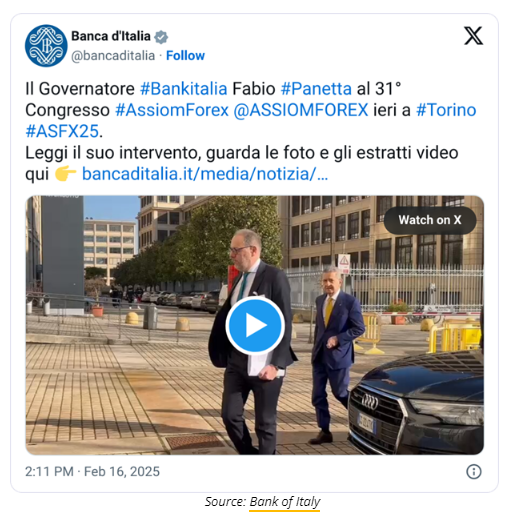Open the 2:11 PM Feb 16, 2025 timestamp
Screen dimensions: 512x513
tap(92, 472)
